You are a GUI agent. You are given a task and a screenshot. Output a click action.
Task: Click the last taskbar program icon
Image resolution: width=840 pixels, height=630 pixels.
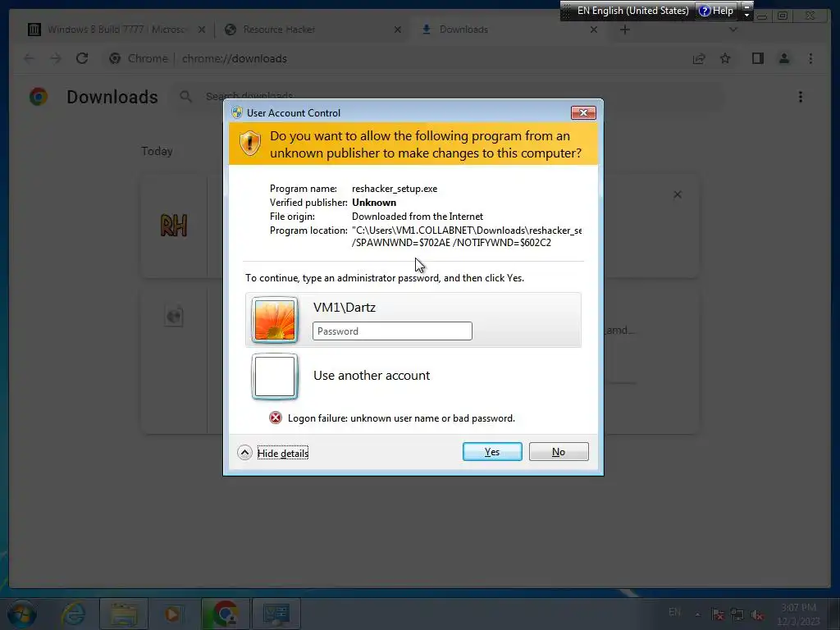pyautogui.click(x=276, y=614)
